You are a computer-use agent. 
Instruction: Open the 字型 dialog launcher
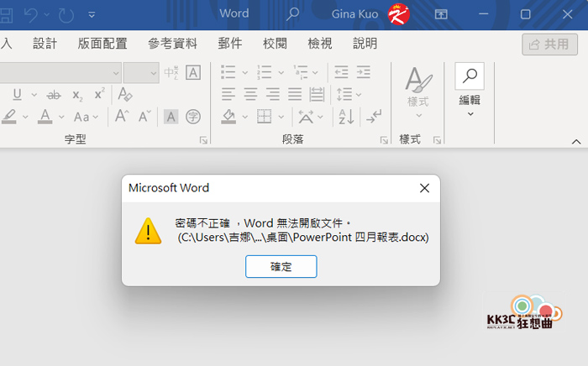click(203, 140)
